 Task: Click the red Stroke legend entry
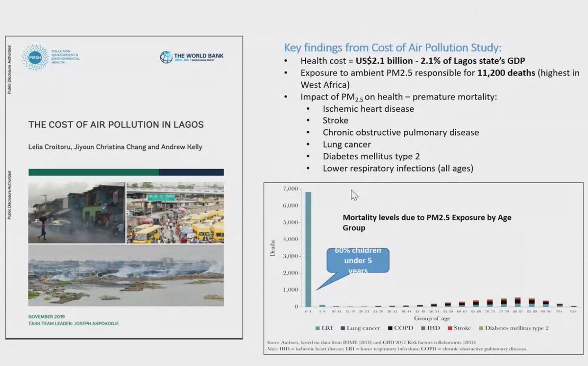click(459, 328)
